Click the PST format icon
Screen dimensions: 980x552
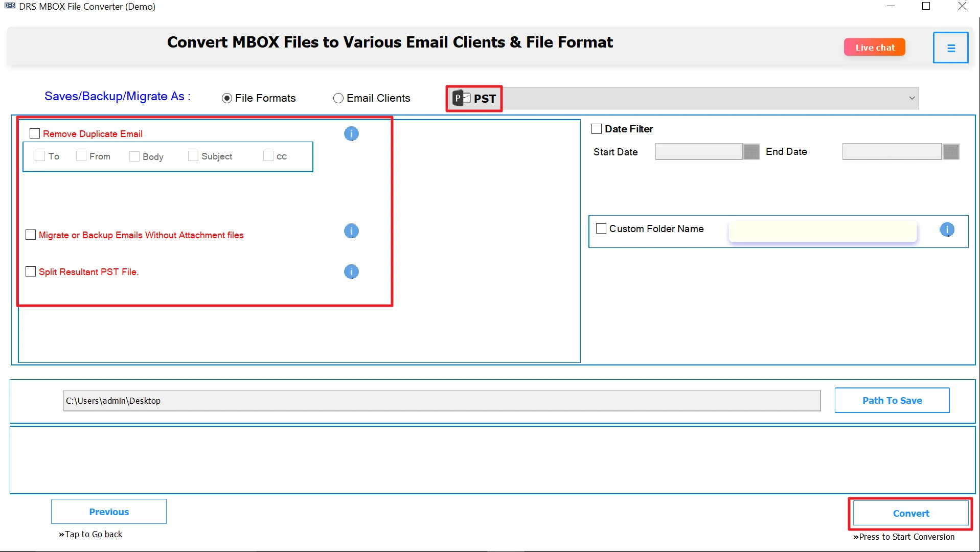pyautogui.click(x=461, y=98)
